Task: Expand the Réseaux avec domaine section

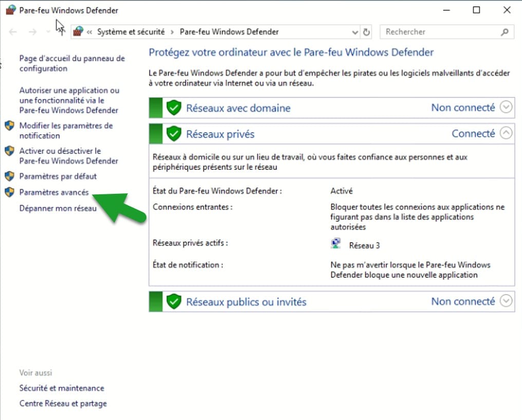Action: pyautogui.click(x=506, y=107)
